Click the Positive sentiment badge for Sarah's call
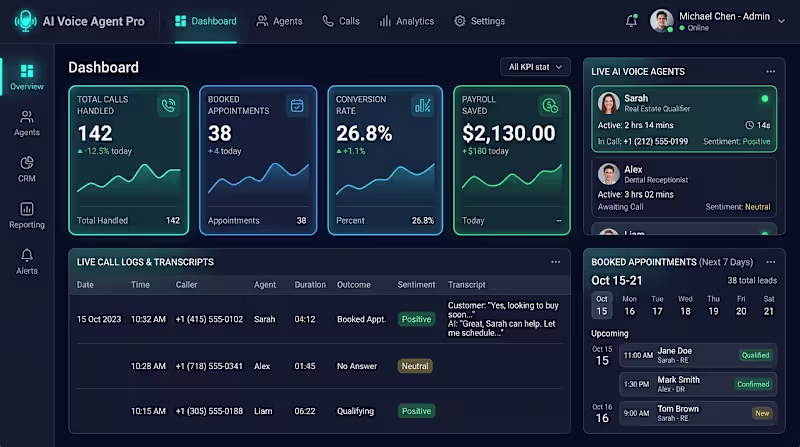Viewport: 800px width, 447px height. pyautogui.click(x=416, y=319)
